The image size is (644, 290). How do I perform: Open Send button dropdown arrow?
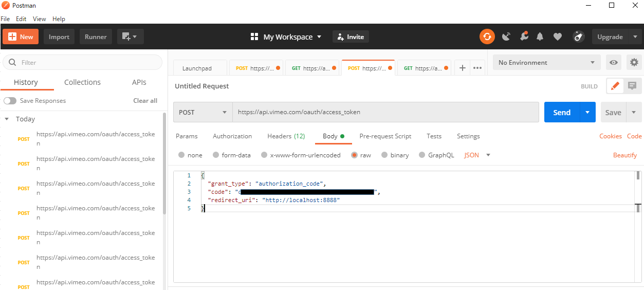[x=587, y=112]
